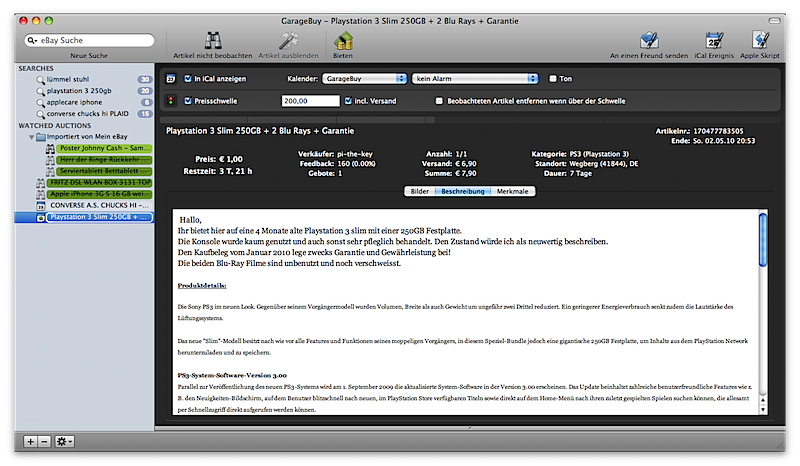Toggle the Preisschwelle checkbox

point(188,101)
